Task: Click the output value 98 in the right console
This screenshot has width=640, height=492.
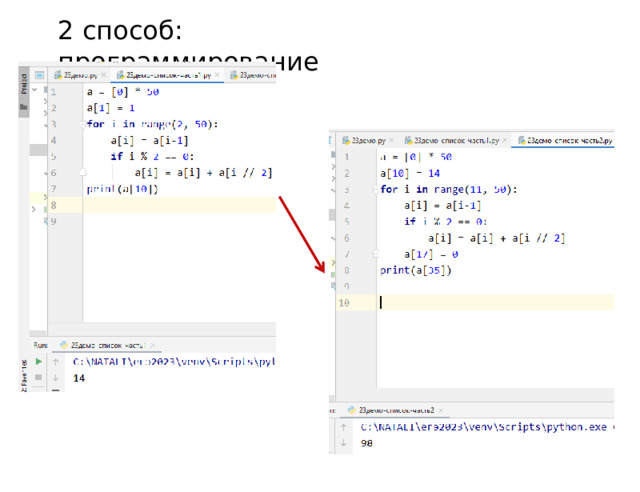Action: (367, 443)
